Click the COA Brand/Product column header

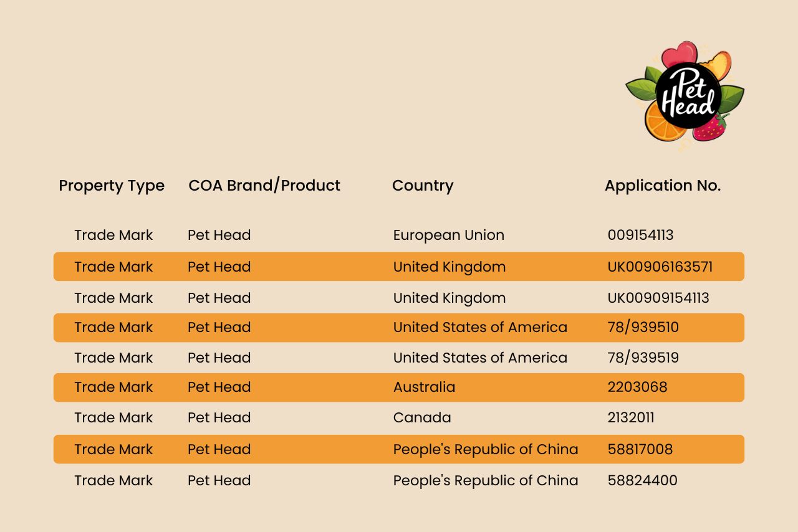coord(264,186)
